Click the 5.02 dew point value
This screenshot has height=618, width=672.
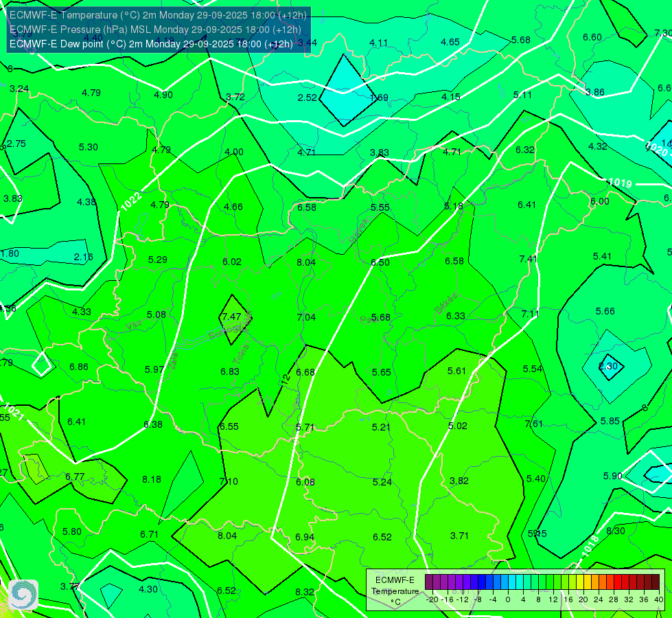[457, 426]
